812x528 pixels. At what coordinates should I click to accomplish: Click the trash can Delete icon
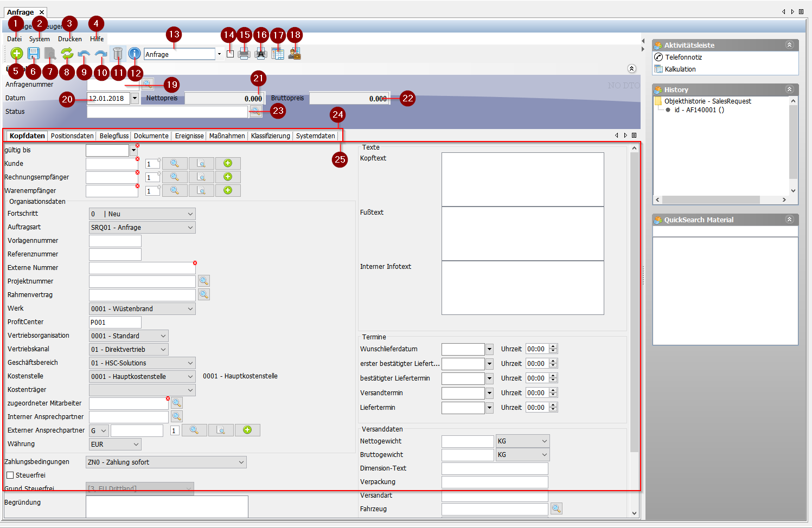coord(118,53)
